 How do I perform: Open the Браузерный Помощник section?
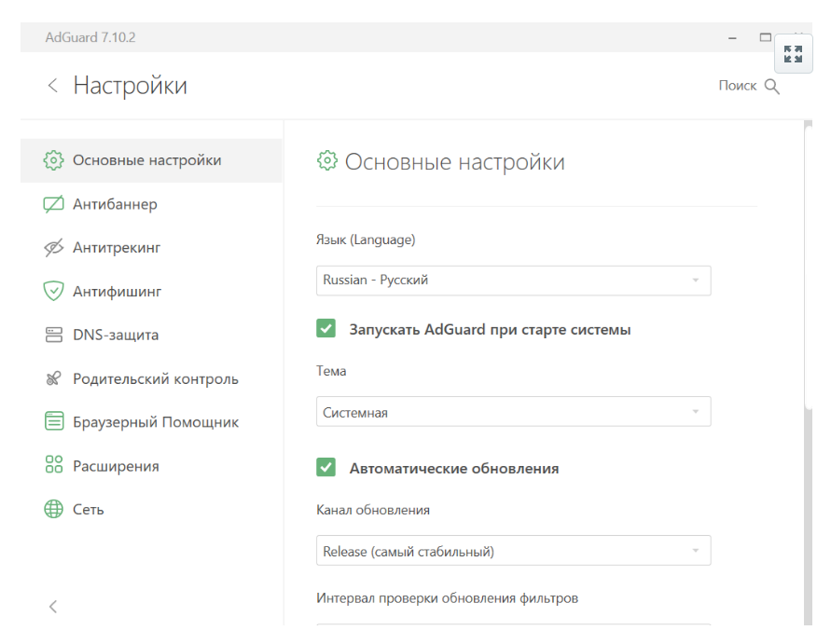coord(151,421)
